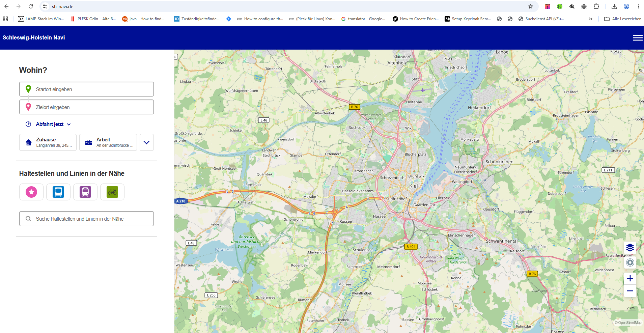Click the Westensee lake label on map
The image size is (644, 333).
click(x=224, y=250)
